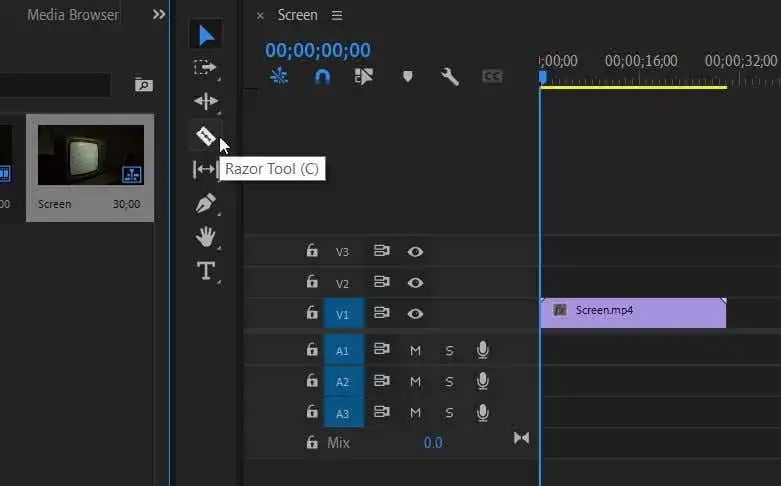The width and height of the screenshot is (781, 486).
Task: Expand hidden panel tabs double chevron
Action: (159, 14)
